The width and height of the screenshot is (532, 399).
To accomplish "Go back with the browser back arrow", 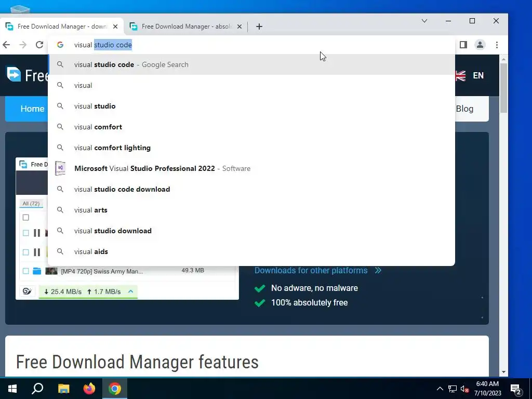I will (x=6, y=45).
